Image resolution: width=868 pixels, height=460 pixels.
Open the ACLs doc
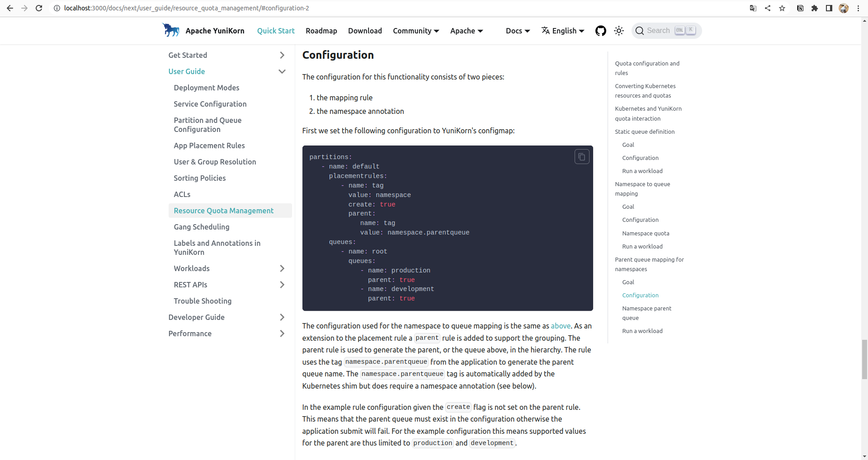coord(182,194)
